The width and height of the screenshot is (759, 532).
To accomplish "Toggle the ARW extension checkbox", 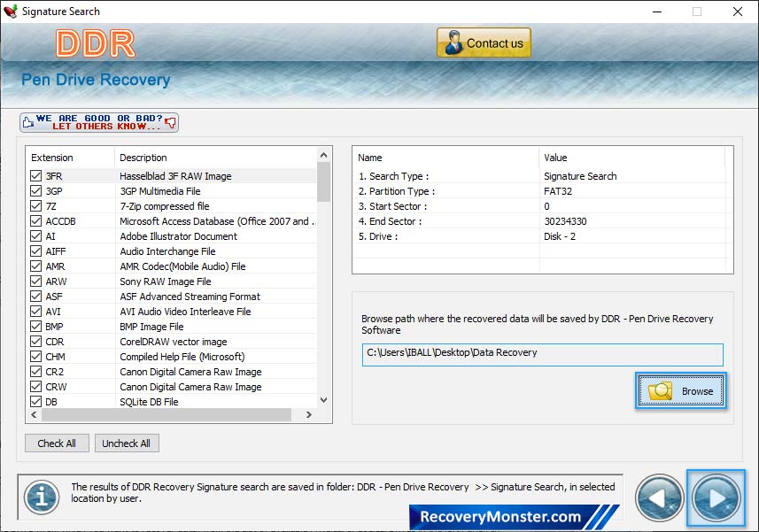I will (35, 281).
